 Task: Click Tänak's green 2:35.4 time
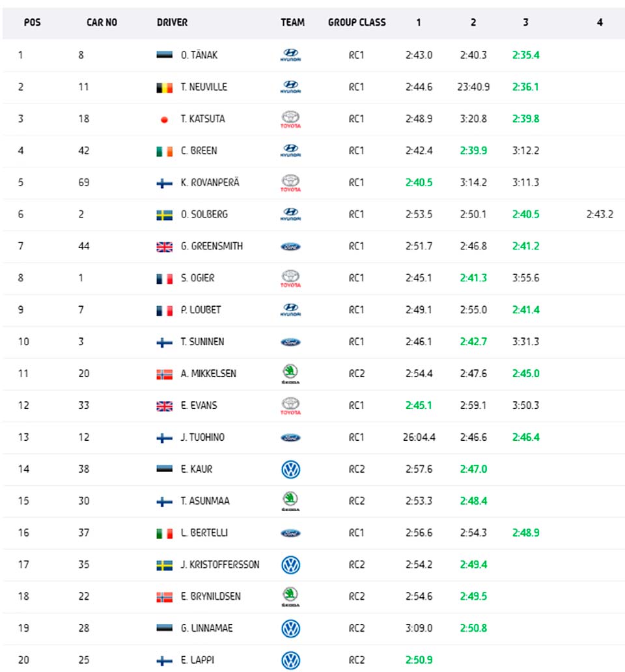(x=525, y=55)
